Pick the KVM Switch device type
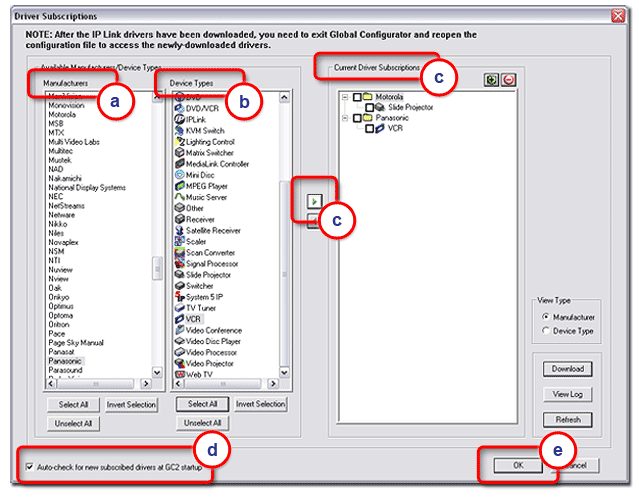Image resolution: width=639 pixels, height=498 pixels. [203, 130]
